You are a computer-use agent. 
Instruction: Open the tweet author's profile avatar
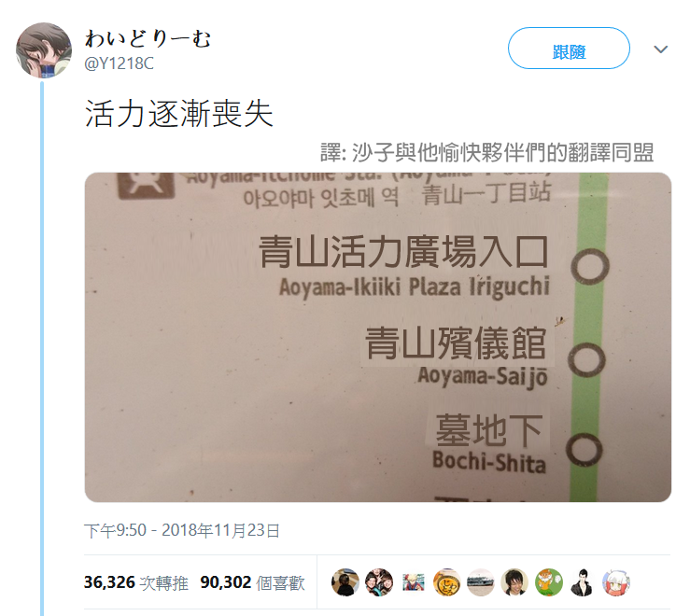point(44,50)
